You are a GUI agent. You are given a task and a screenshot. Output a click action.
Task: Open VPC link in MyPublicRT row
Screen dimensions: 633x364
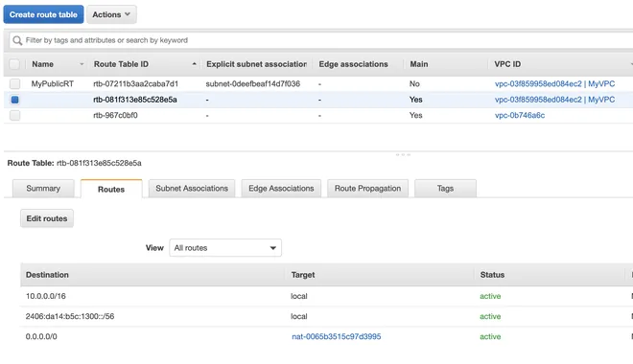(x=554, y=84)
